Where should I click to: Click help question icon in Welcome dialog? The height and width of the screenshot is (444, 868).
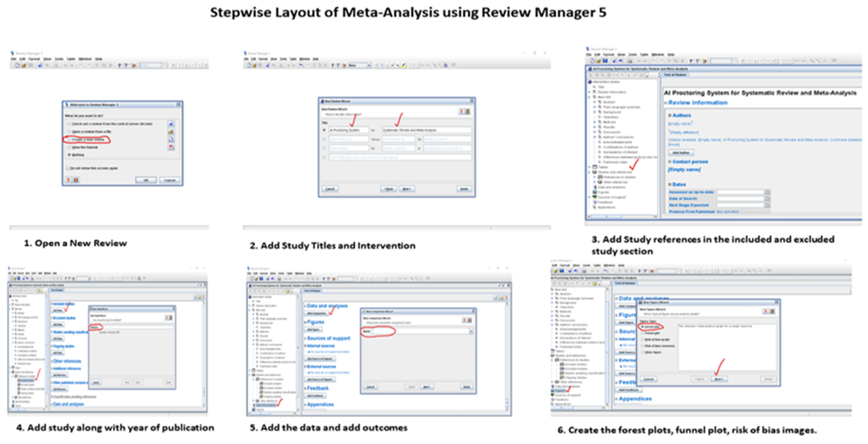(68, 180)
